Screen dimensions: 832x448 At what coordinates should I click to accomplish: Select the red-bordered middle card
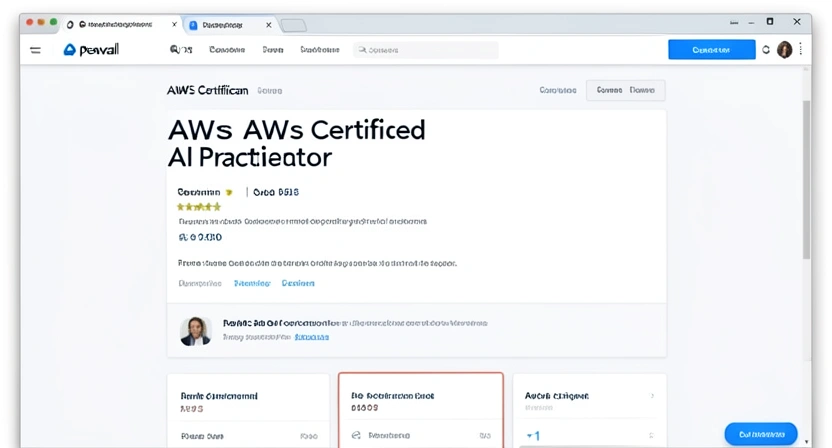tap(421, 410)
